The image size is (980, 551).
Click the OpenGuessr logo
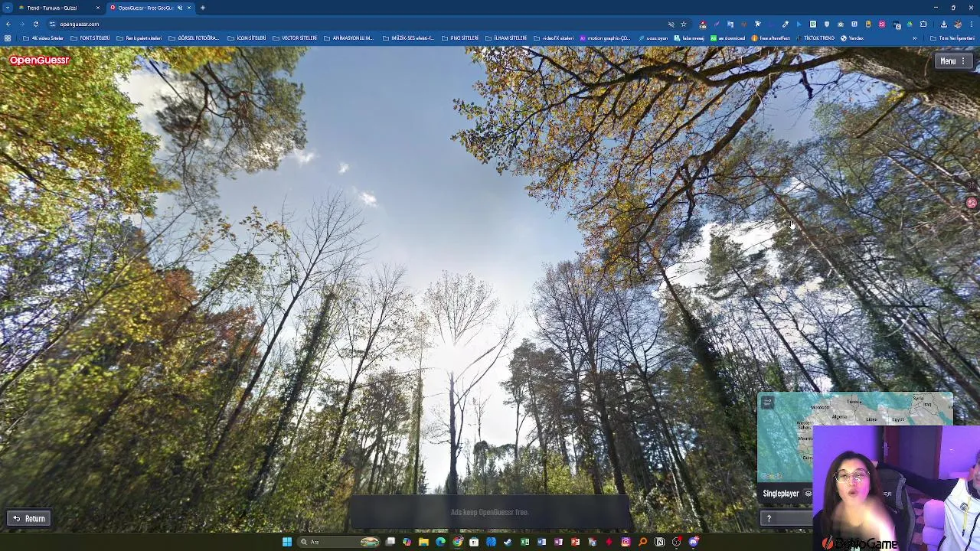click(x=39, y=60)
